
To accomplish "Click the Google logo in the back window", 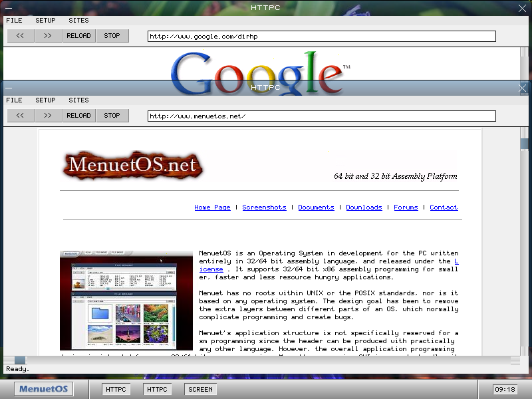I will pos(260,65).
